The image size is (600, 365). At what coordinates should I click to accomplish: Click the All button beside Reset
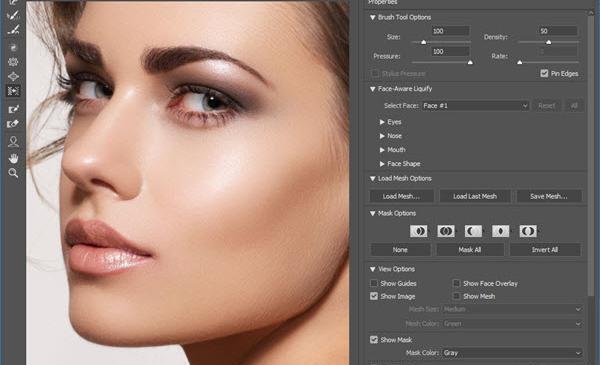click(x=574, y=106)
